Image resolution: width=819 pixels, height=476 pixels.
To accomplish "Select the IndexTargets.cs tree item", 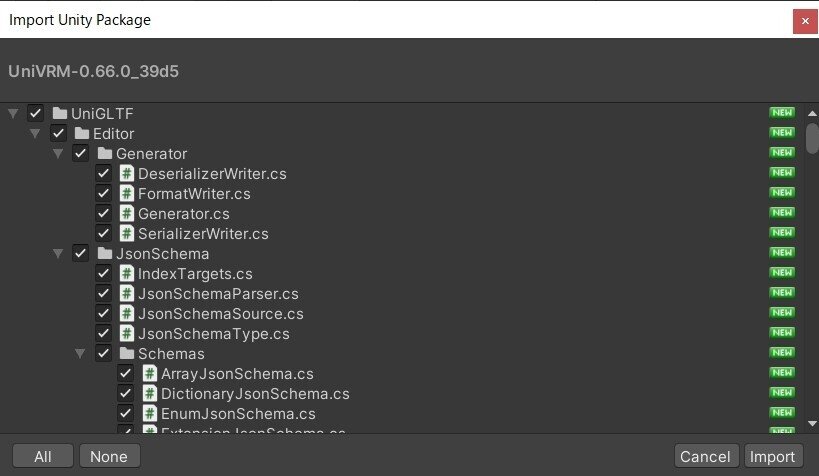I will tap(195, 273).
